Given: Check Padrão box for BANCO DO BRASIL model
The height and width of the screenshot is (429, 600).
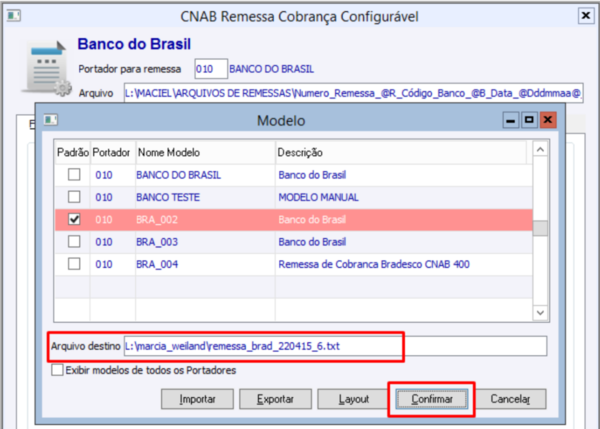Looking at the screenshot, I should click(x=74, y=175).
